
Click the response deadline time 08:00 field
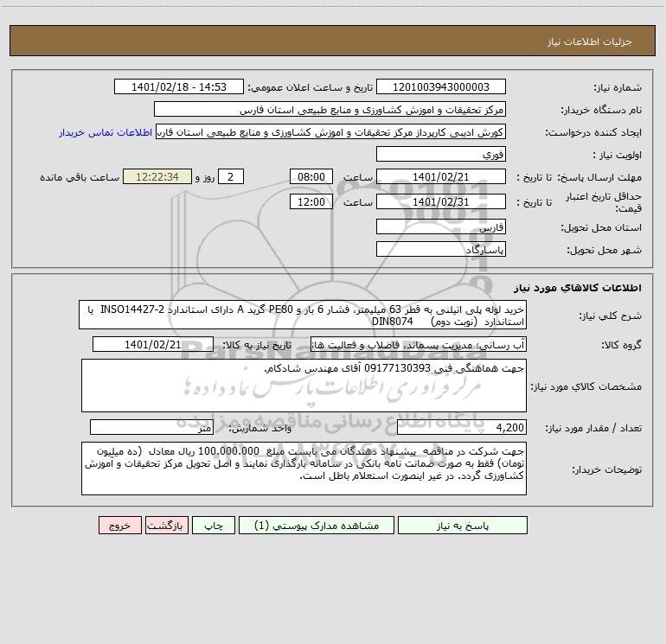pos(311,176)
